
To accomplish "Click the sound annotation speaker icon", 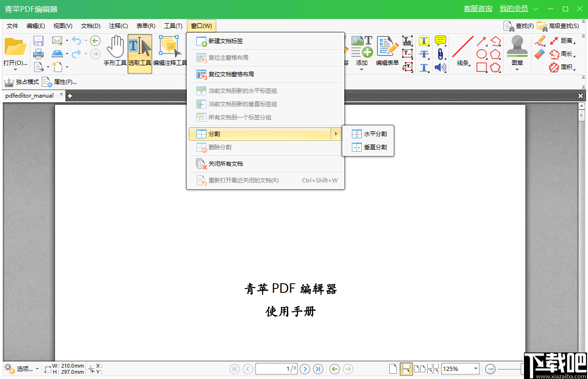I will coord(441,67).
